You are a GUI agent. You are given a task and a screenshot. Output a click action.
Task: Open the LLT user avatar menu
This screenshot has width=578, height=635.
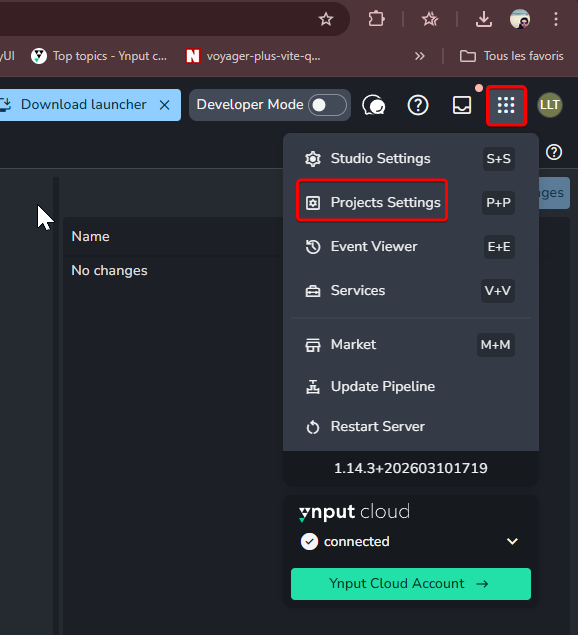click(550, 105)
